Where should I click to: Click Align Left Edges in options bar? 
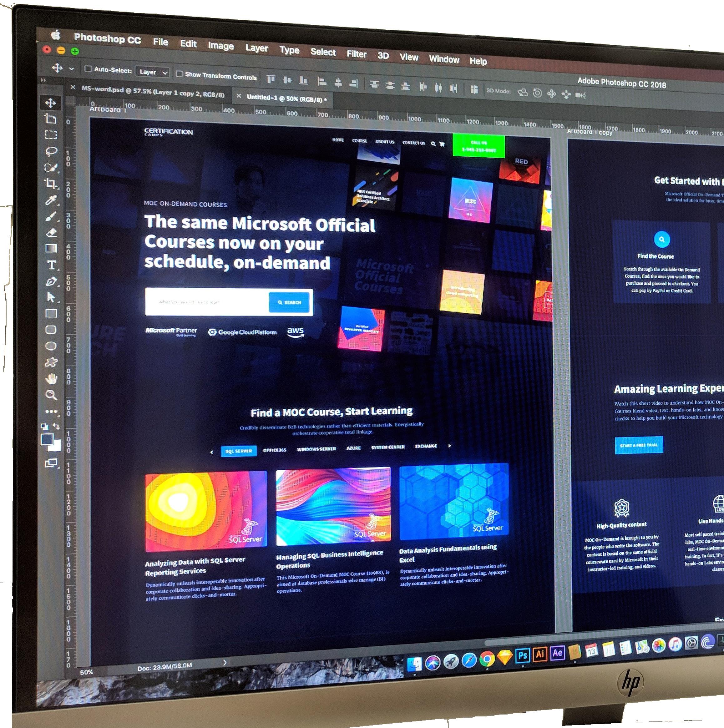[x=321, y=81]
